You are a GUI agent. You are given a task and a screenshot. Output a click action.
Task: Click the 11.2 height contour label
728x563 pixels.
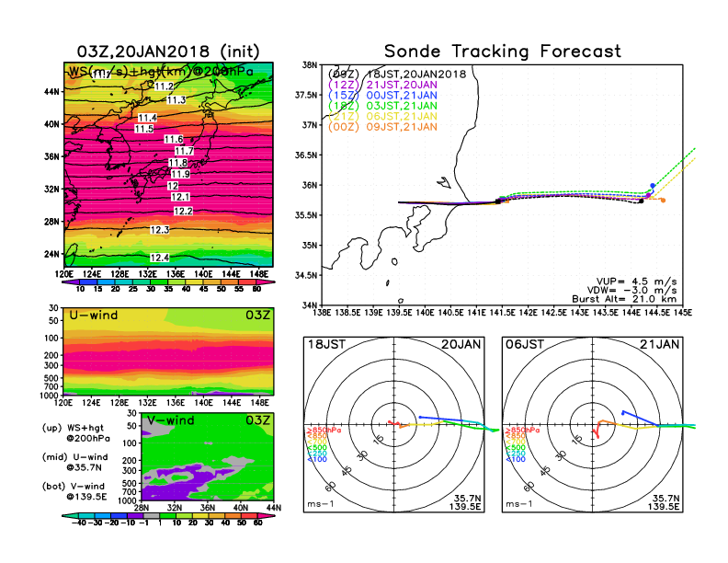[164, 86]
